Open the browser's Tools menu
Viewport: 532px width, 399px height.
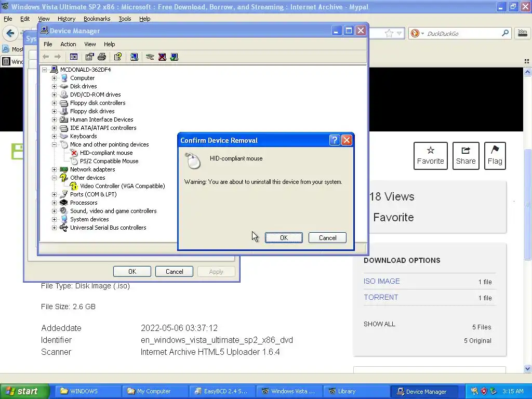click(125, 19)
